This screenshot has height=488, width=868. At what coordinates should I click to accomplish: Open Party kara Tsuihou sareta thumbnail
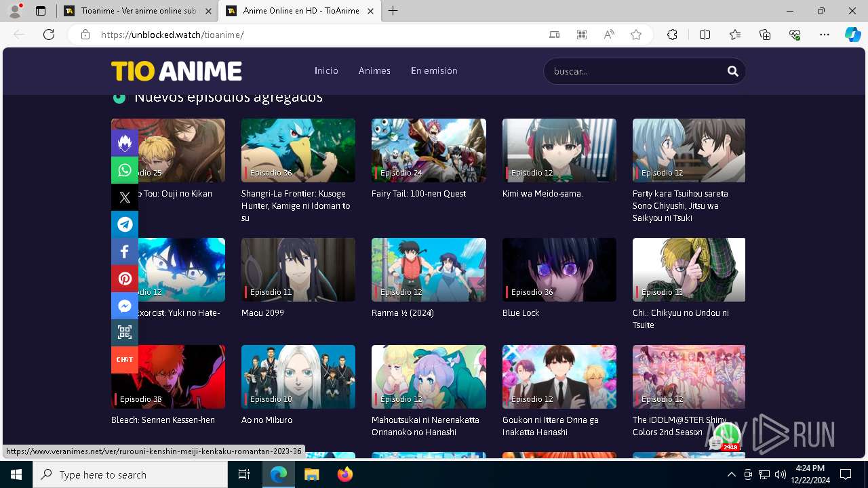tap(689, 150)
